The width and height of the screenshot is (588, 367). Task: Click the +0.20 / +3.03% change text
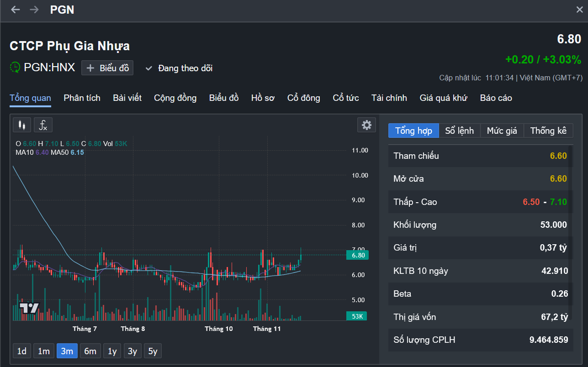pos(543,59)
